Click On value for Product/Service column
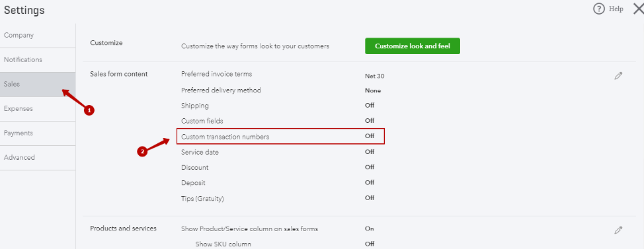Image resolution: width=644 pixels, height=249 pixels. click(x=369, y=229)
